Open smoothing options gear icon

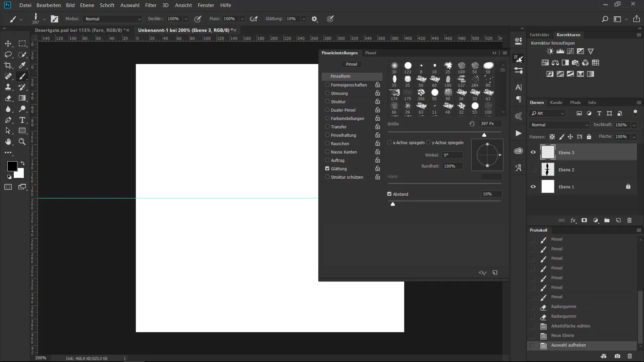point(314,19)
